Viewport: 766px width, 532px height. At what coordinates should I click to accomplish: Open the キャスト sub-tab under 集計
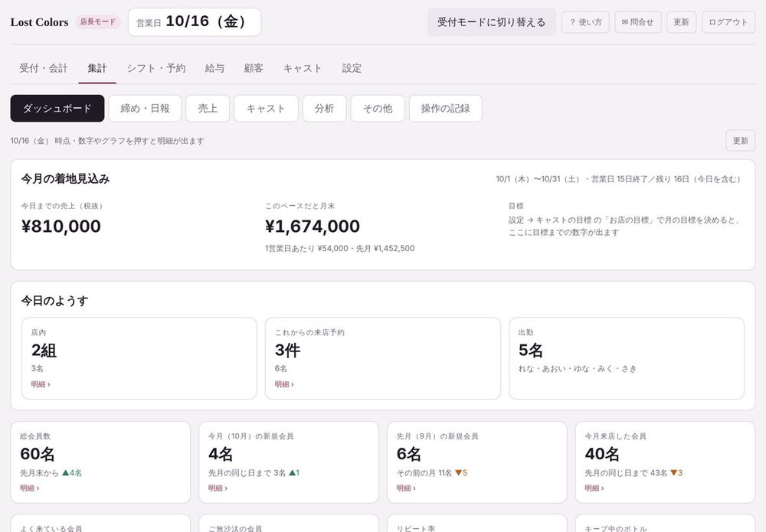tap(266, 109)
